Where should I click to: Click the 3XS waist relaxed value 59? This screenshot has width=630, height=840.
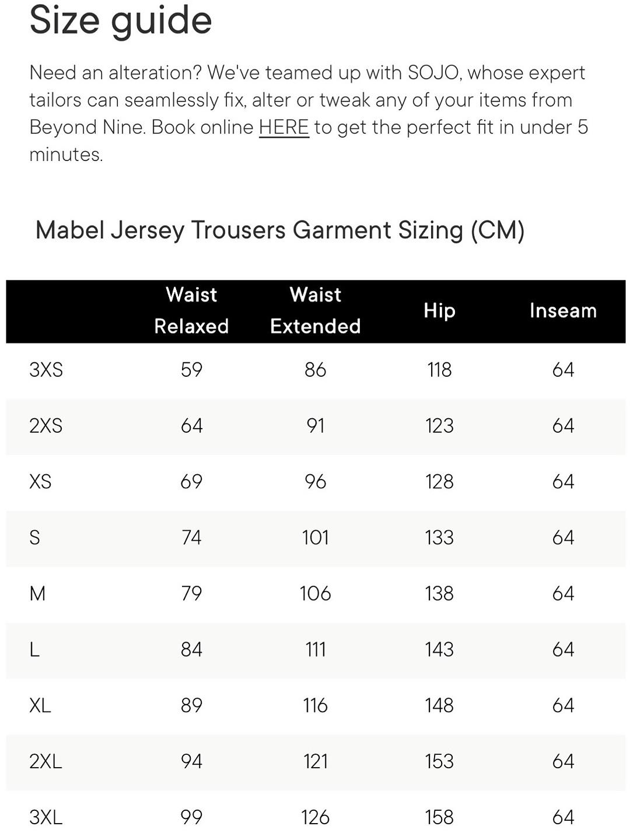point(191,370)
